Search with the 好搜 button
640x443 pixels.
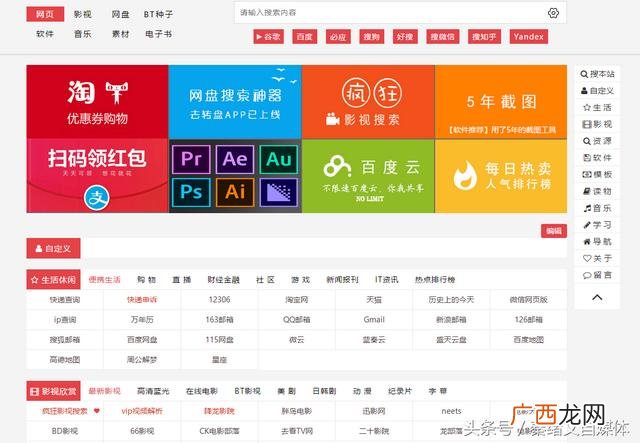pos(405,37)
